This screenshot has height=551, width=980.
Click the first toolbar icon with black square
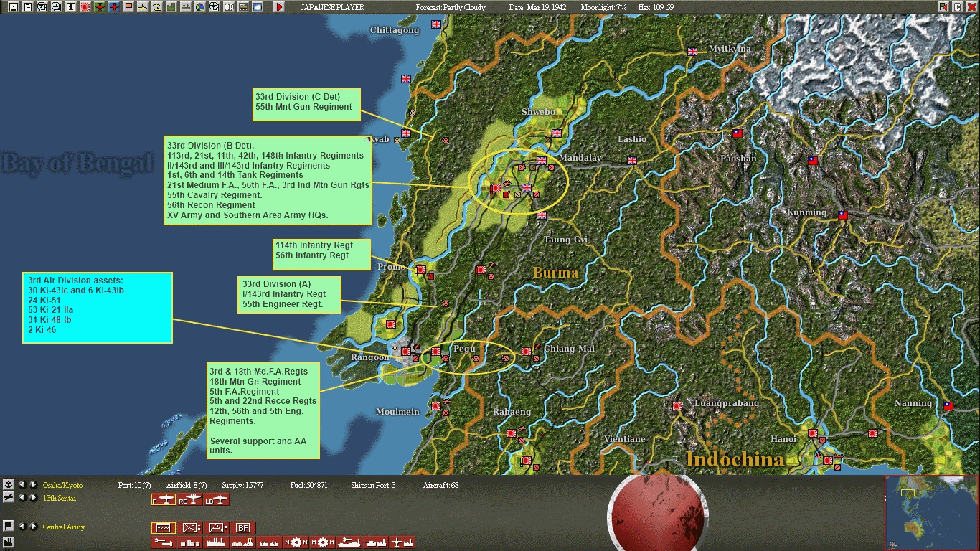pyautogui.click(x=14, y=7)
